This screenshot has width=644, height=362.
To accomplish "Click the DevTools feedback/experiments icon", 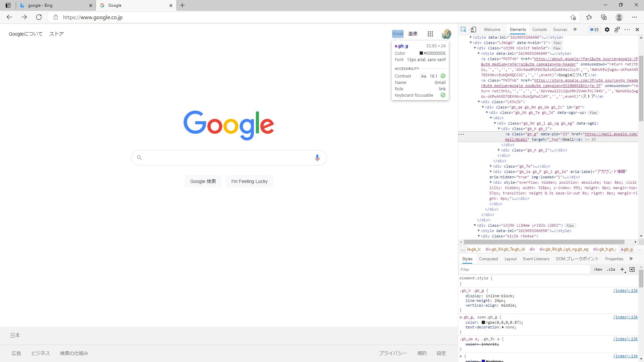I will tap(617, 30).
